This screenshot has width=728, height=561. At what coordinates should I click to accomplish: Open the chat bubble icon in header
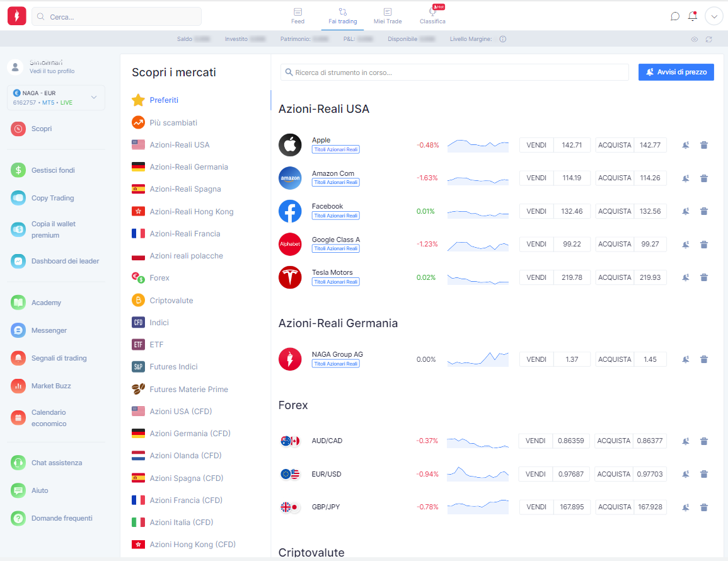point(675,16)
